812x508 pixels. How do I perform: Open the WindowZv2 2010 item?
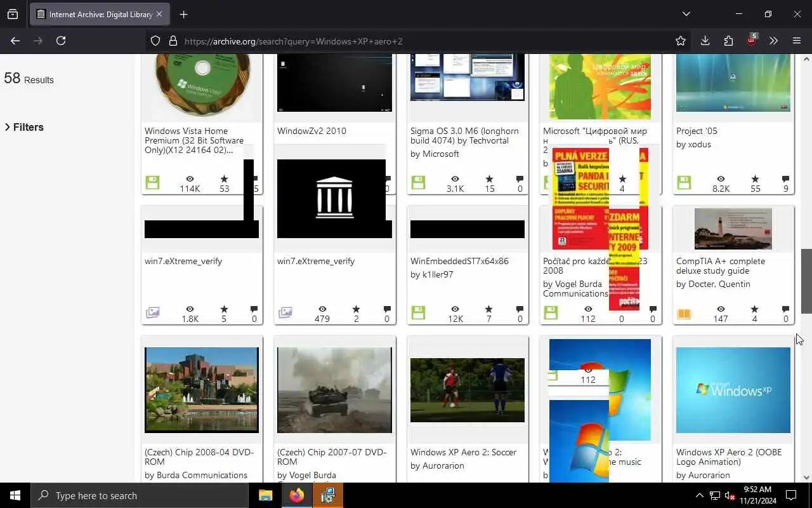tap(311, 131)
